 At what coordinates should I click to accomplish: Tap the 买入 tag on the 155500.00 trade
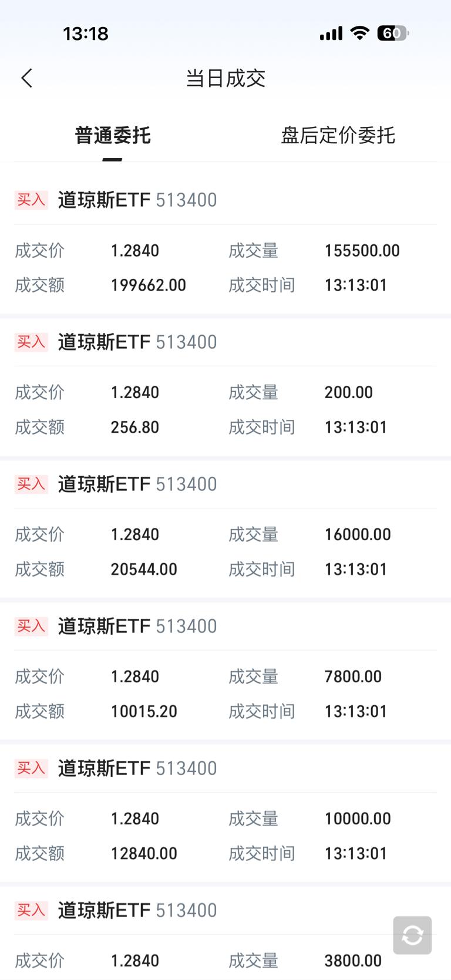click(x=31, y=200)
